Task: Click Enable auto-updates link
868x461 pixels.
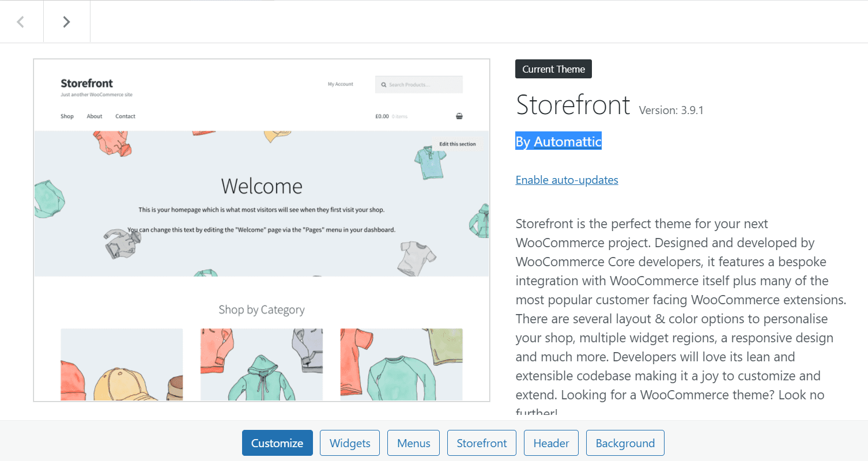Action: [x=567, y=180]
